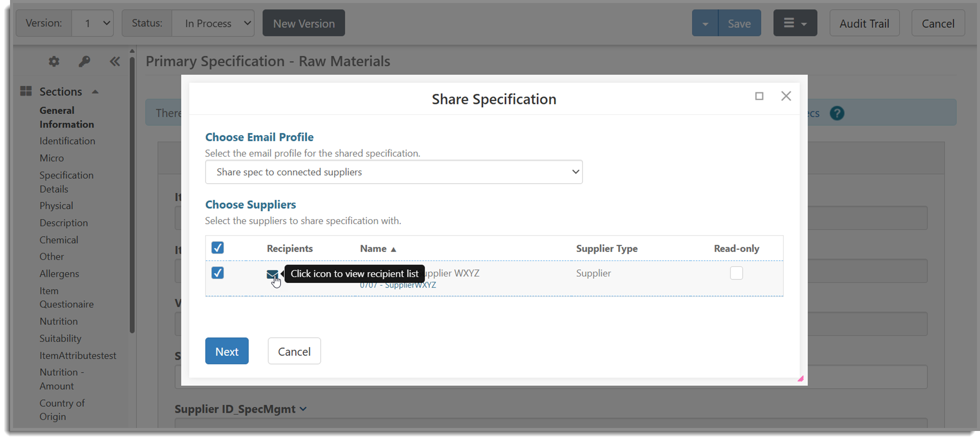Image resolution: width=980 pixels, height=441 pixels.
Task: Click Read-only column header
Action: pyautogui.click(x=737, y=248)
